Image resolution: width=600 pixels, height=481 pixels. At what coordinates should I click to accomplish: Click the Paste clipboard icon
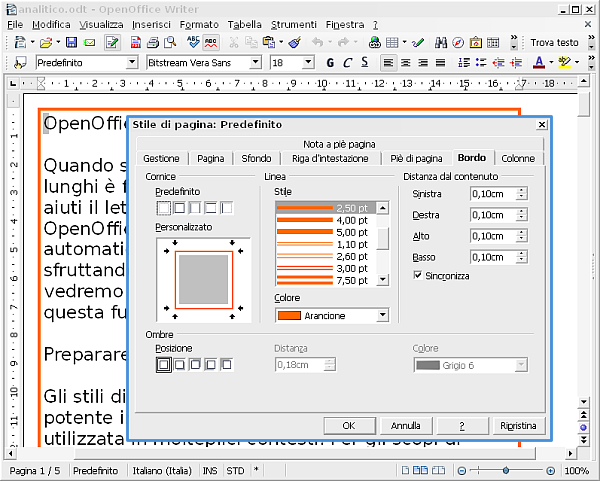(269, 42)
